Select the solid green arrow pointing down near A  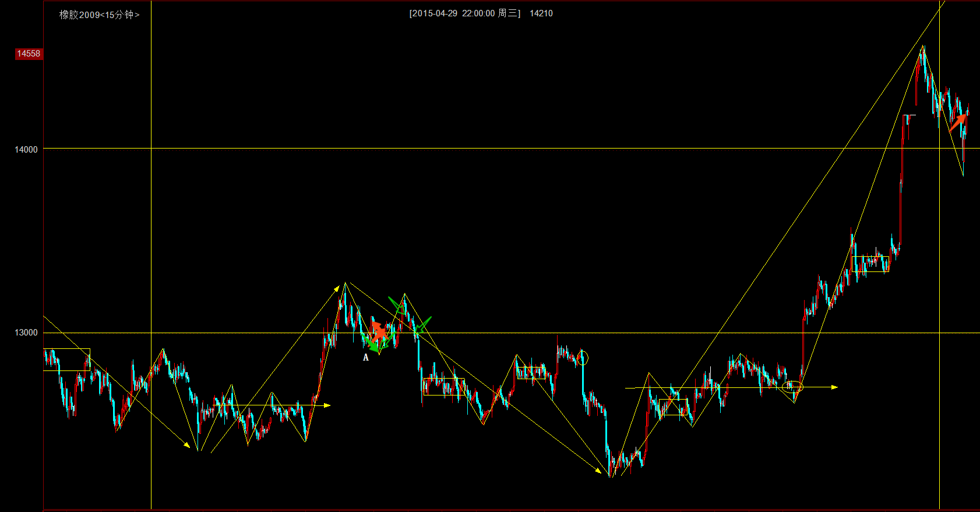[x=371, y=344]
